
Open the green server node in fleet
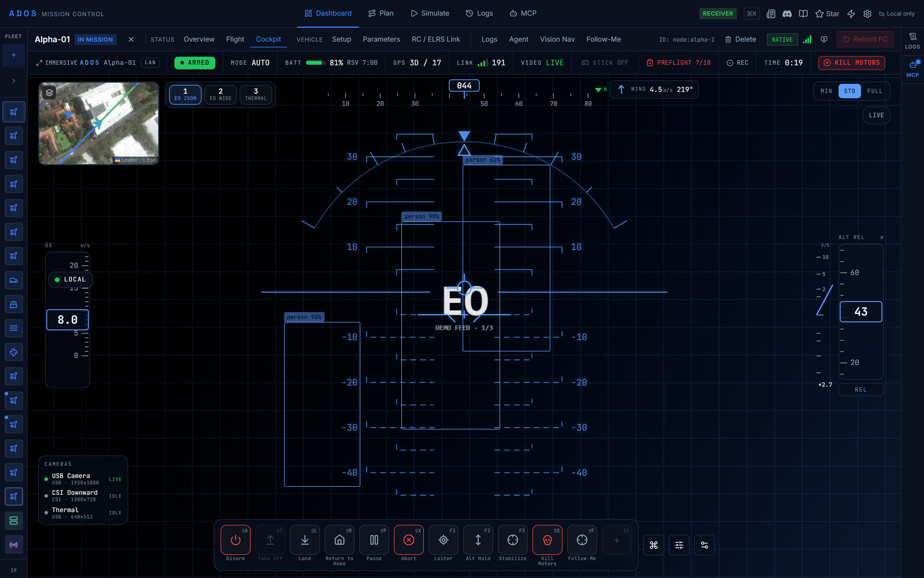click(13, 521)
